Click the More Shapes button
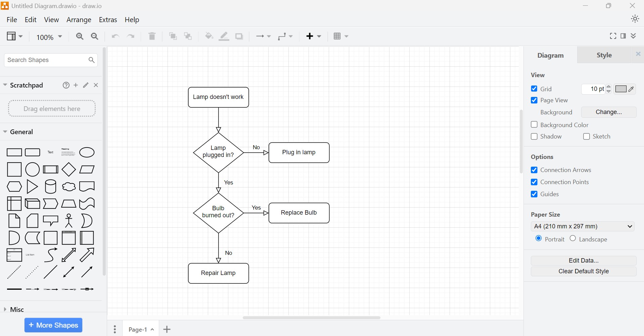This screenshot has height=336, width=644. pos(53,325)
